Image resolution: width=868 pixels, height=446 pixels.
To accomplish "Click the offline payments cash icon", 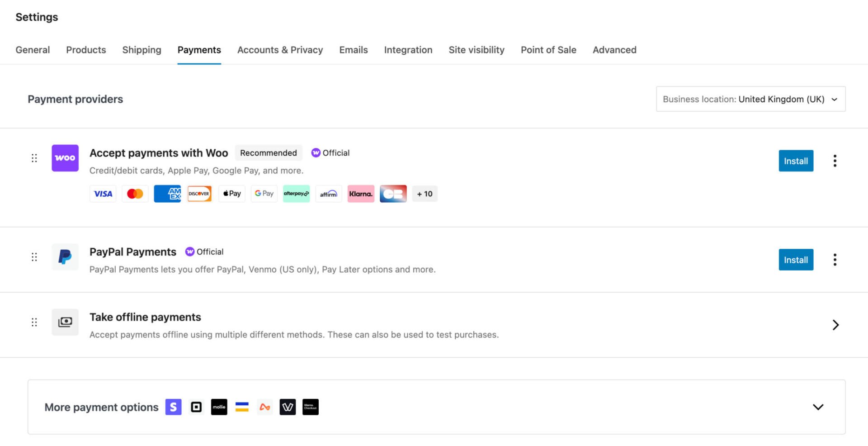I will point(65,322).
